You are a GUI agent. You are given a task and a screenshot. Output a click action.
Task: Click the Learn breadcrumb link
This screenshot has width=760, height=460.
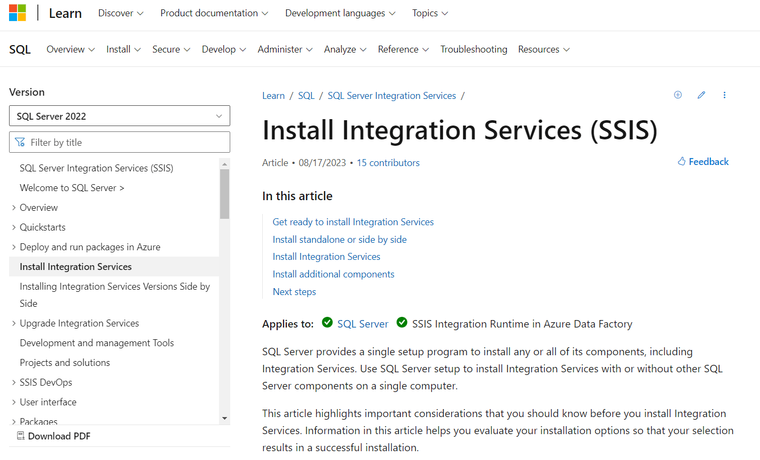click(273, 95)
